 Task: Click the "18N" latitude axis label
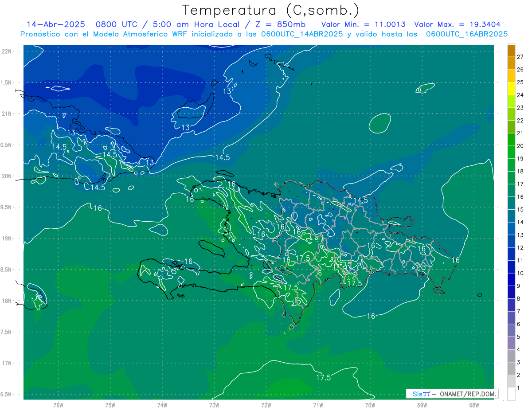pyautogui.click(x=7, y=301)
